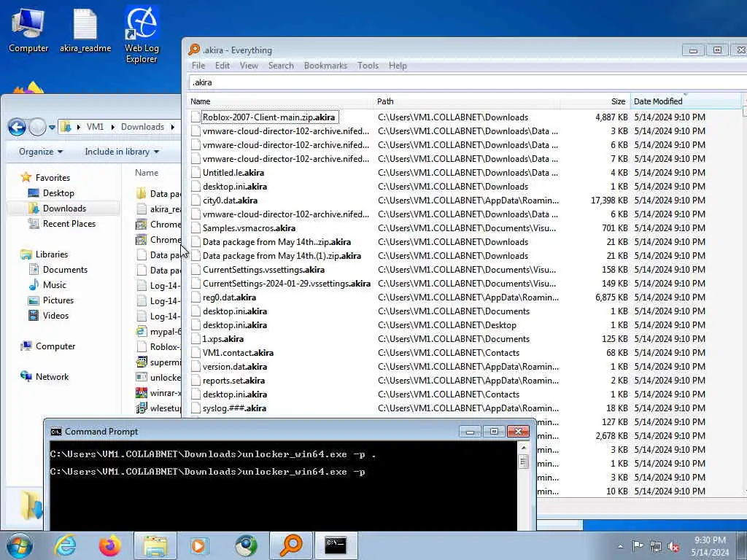Click the taskbar clock 9:30 PM
Image resolution: width=747 pixels, height=560 pixels.
tap(710, 540)
